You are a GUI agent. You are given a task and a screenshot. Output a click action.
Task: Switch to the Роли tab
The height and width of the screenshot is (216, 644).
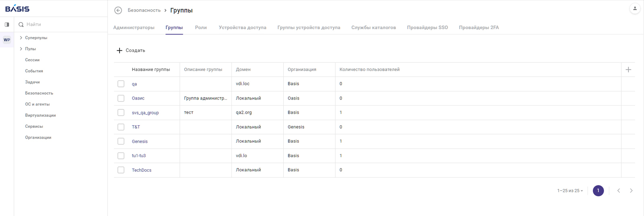[x=201, y=27]
